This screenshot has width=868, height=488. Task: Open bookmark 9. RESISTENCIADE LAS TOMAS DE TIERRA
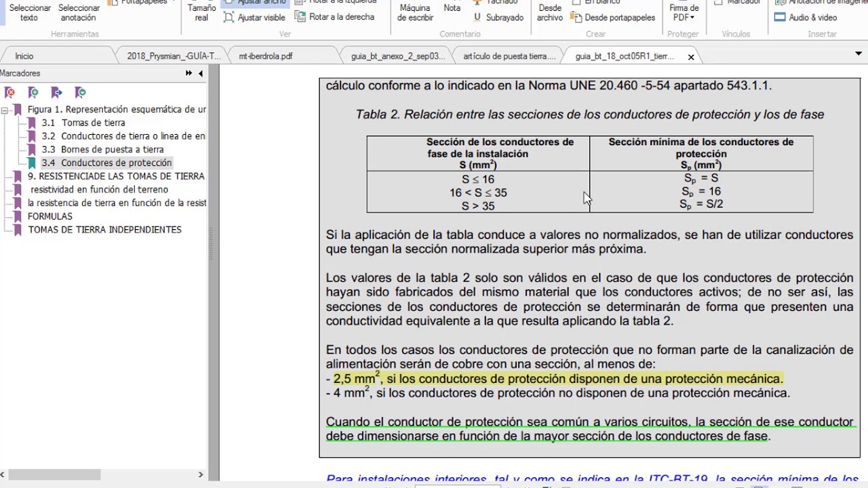click(116, 176)
